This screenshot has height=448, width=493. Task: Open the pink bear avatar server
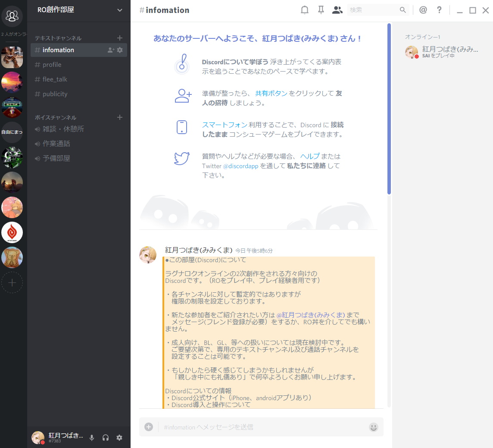click(x=12, y=207)
